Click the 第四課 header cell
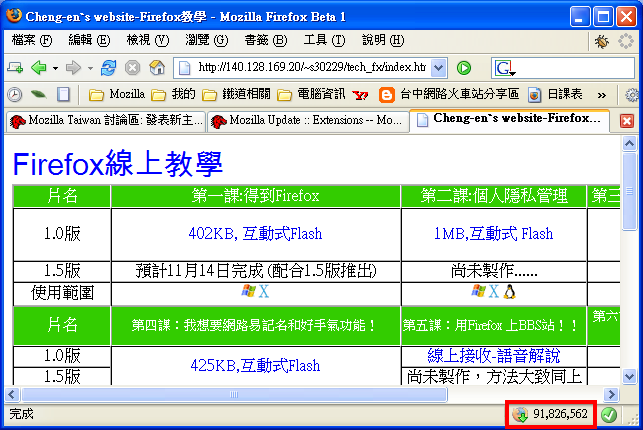The width and height of the screenshot is (643, 430). [256, 326]
